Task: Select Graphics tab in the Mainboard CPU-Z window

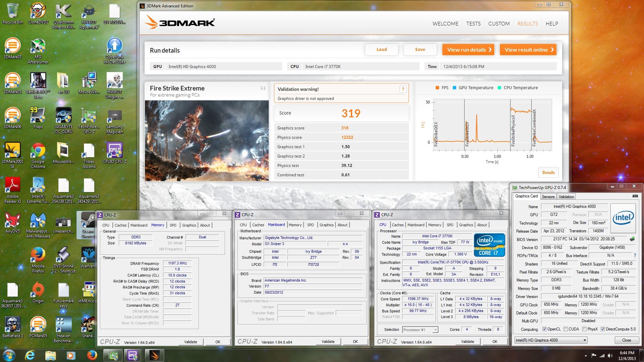Action: [x=326, y=225]
